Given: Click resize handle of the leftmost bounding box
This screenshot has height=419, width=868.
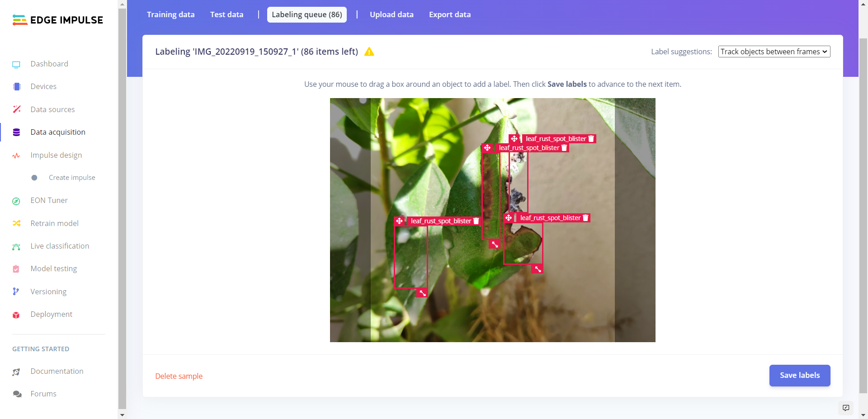Looking at the screenshot, I should pyautogui.click(x=422, y=293).
